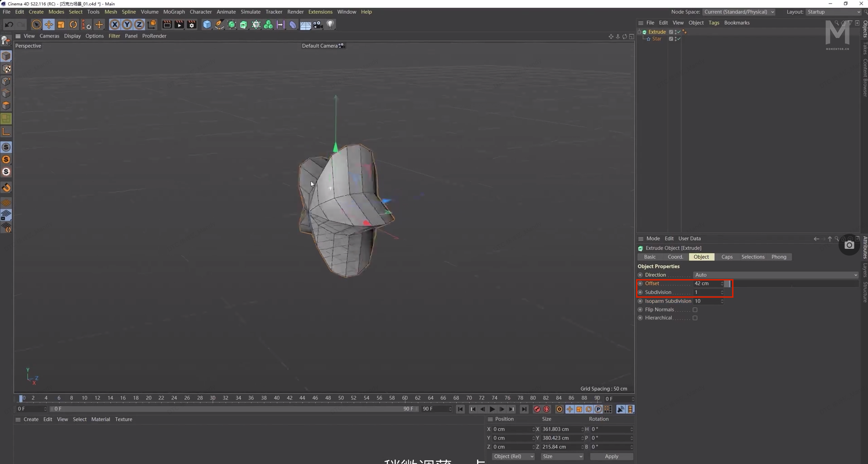
Task: Go to end of animation
Action: [524, 409]
